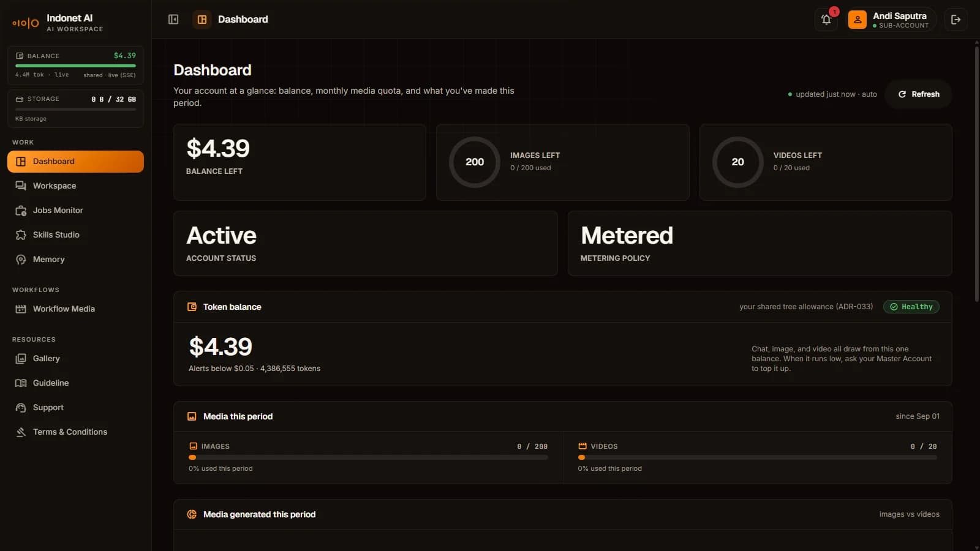This screenshot has width=980, height=551.
Task: Click 'images vs videos' label
Action: click(x=909, y=514)
